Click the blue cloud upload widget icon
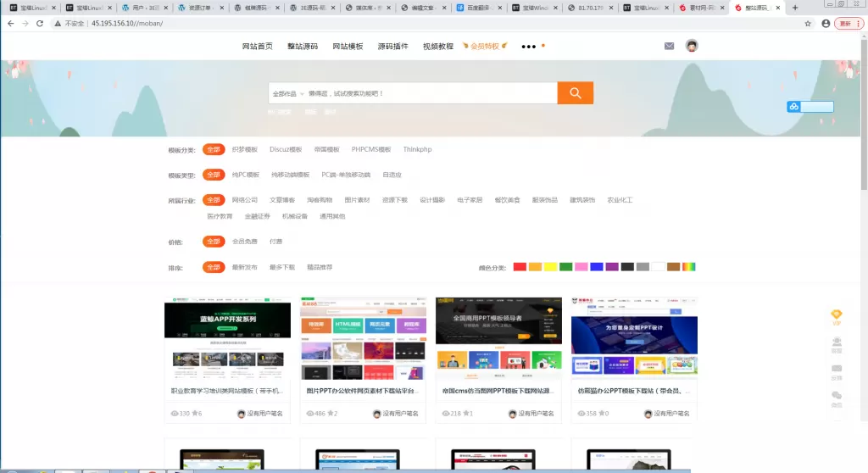This screenshot has height=473, width=868. click(x=793, y=106)
